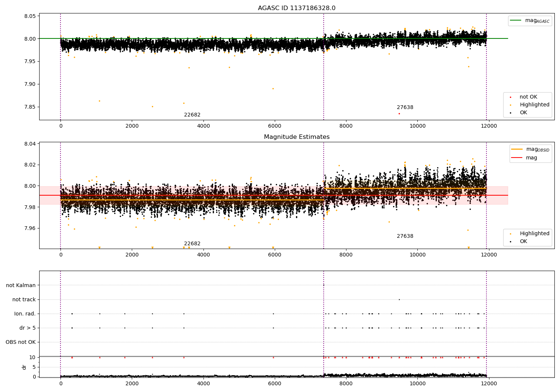Click the 'OBS not OK' axis label
The image size is (560, 392).
pyautogui.click(x=21, y=342)
